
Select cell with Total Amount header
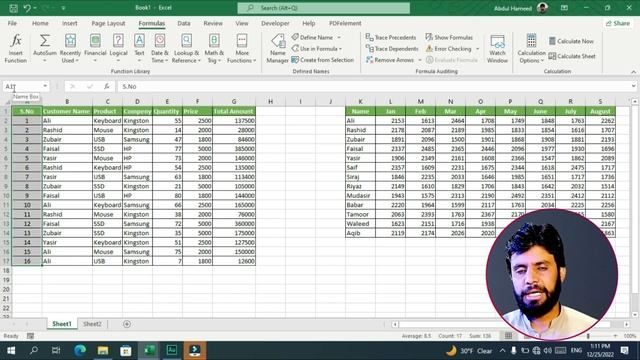pyautogui.click(x=234, y=111)
